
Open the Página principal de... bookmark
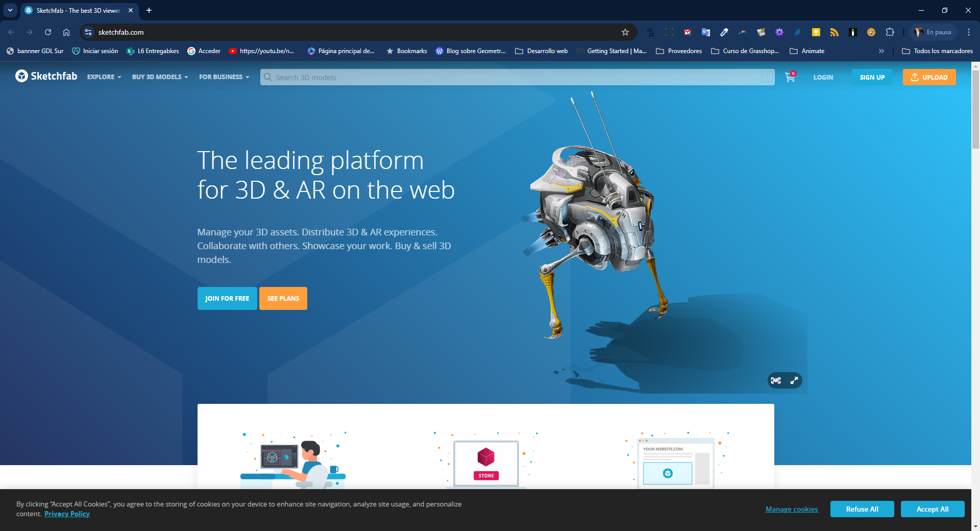[341, 51]
